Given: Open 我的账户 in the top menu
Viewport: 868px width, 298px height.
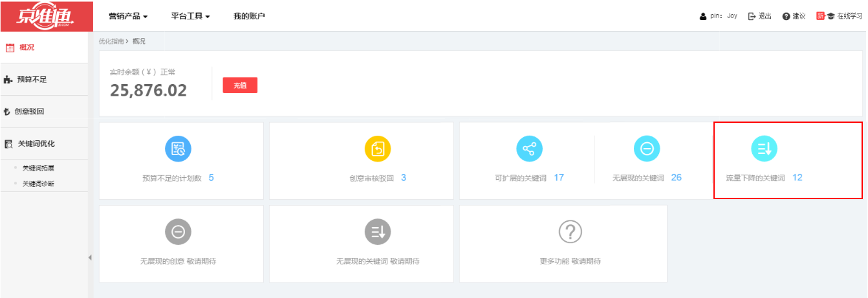Looking at the screenshot, I should tap(249, 16).
